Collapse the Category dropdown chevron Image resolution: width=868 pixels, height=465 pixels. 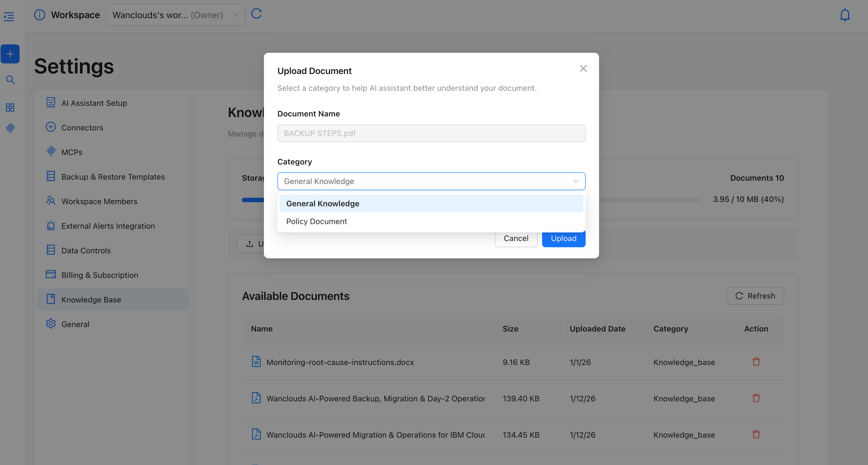[576, 181]
